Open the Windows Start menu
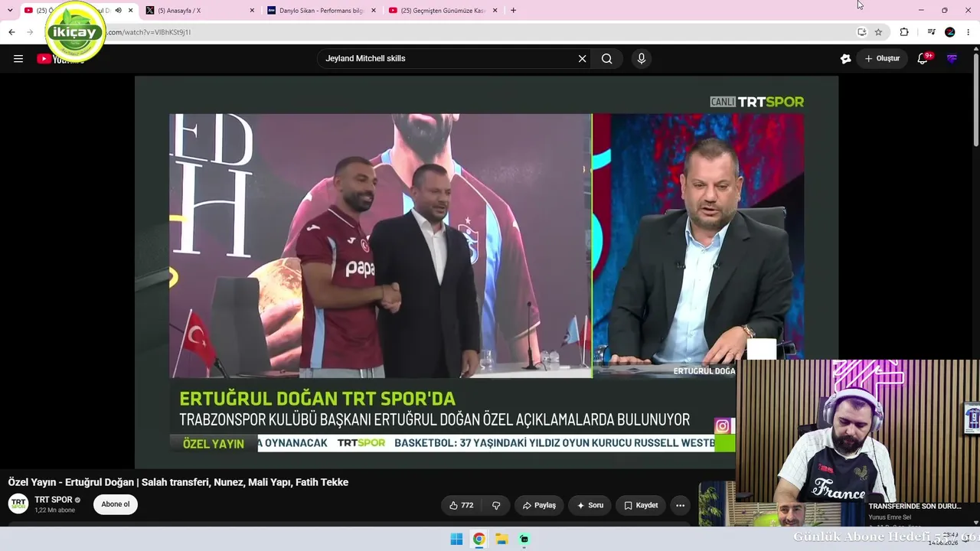The width and height of the screenshot is (980, 551). point(456,539)
